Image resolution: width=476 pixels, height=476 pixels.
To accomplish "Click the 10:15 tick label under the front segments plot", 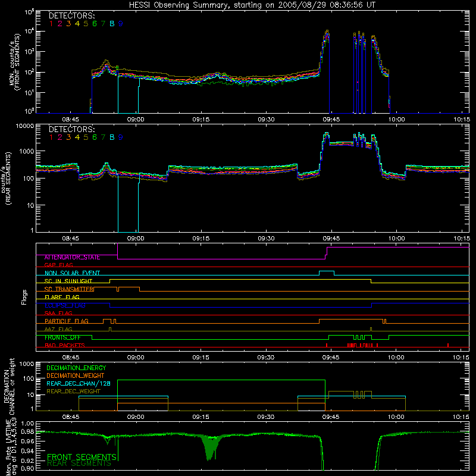I will click(462, 120).
